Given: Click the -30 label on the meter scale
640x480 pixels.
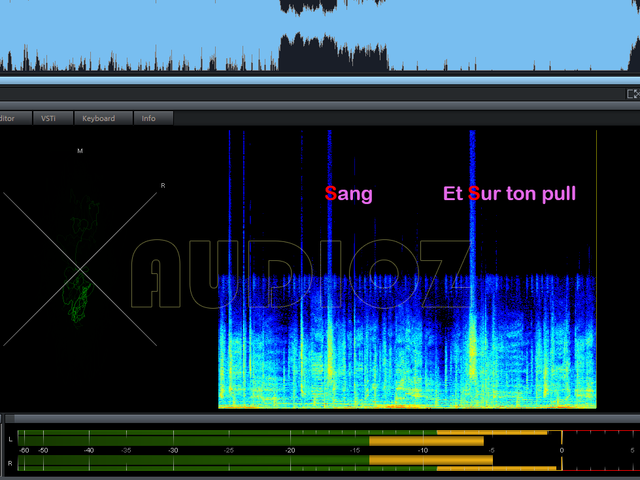Looking at the screenshot, I should [173, 451].
